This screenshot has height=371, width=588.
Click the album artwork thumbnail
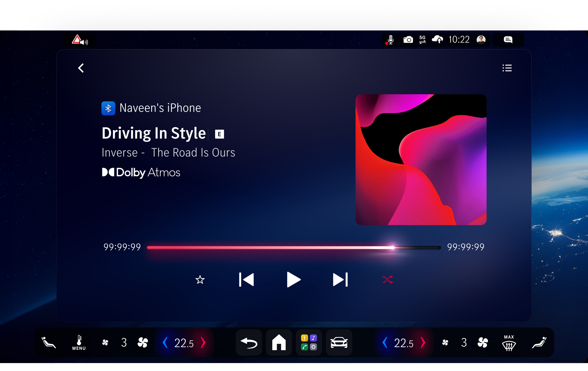[x=421, y=160]
